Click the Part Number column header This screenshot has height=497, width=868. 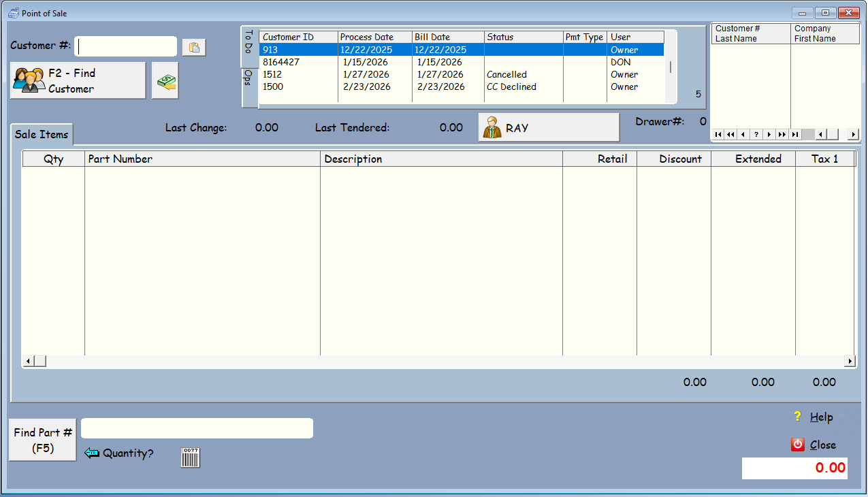click(x=202, y=159)
